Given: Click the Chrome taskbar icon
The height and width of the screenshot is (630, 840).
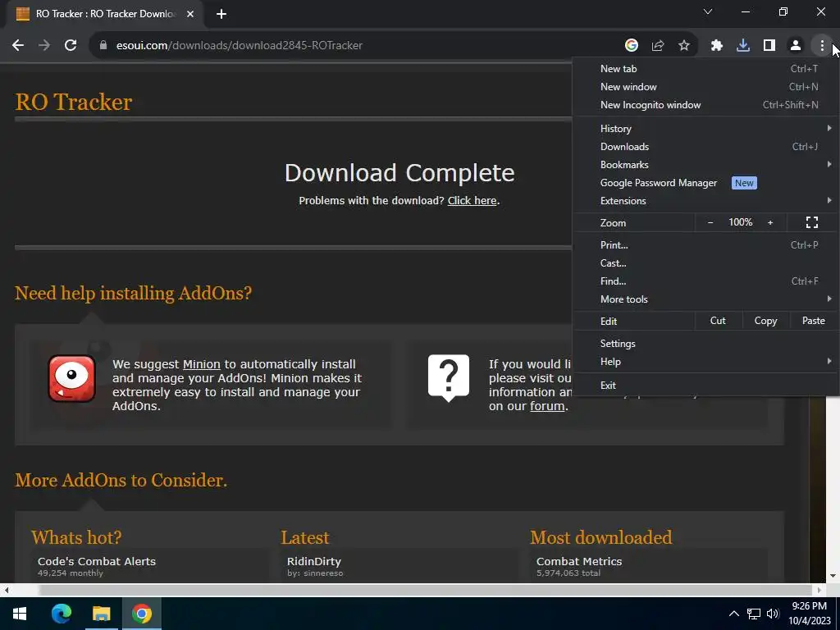Looking at the screenshot, I should (141, 614).
